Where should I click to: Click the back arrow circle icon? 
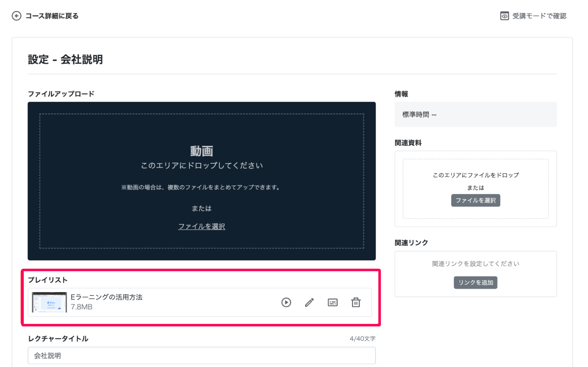[x=16, y=16]
